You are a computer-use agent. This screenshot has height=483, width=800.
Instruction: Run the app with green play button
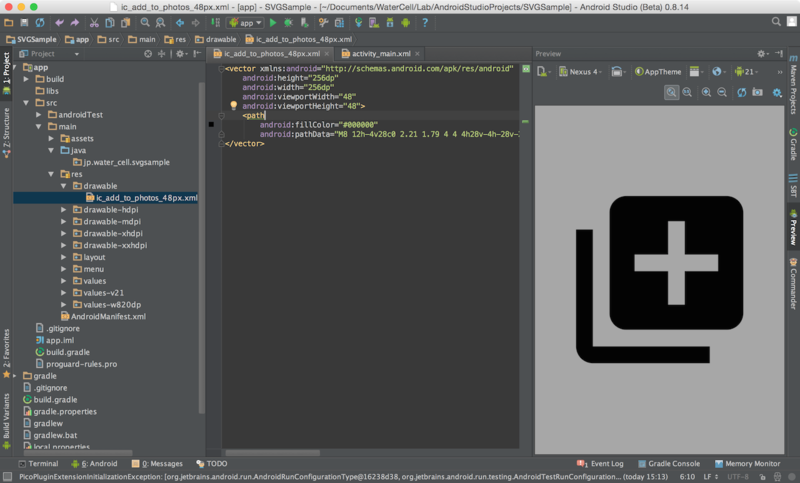pyautogui.click(x=273, y=22)
